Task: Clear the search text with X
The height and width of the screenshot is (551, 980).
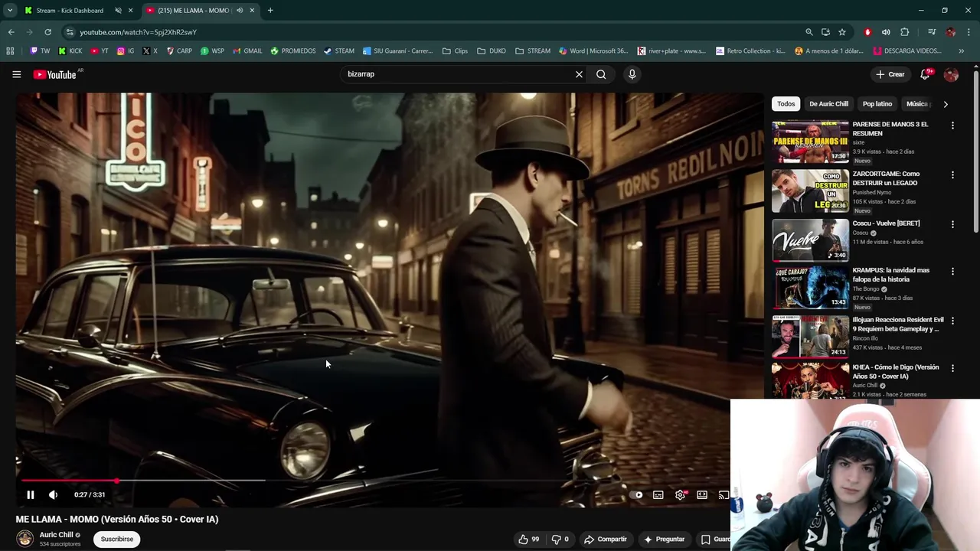Action: pos(579,74)
